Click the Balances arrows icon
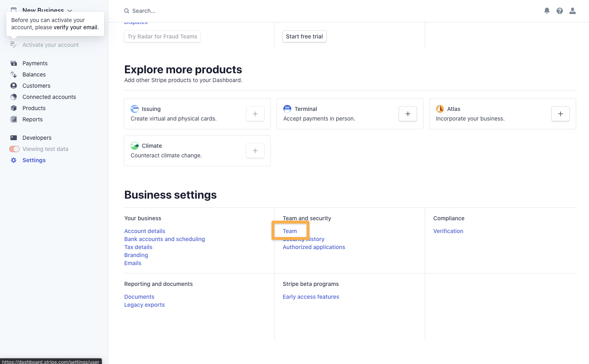 (x=14, y=74)
